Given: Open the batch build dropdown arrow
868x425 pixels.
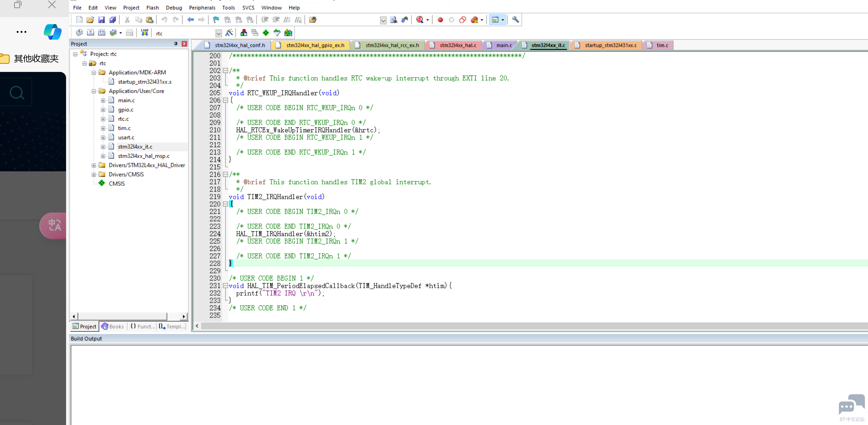Looking at the screenshot, I should click(x=121, y=33).
